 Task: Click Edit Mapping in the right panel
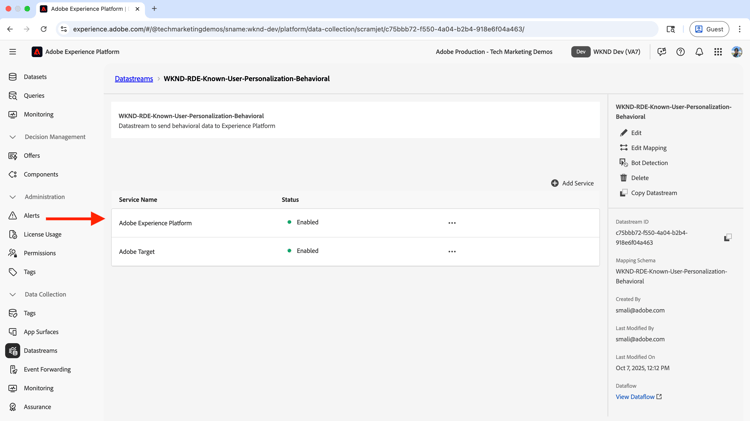point(643,148)
